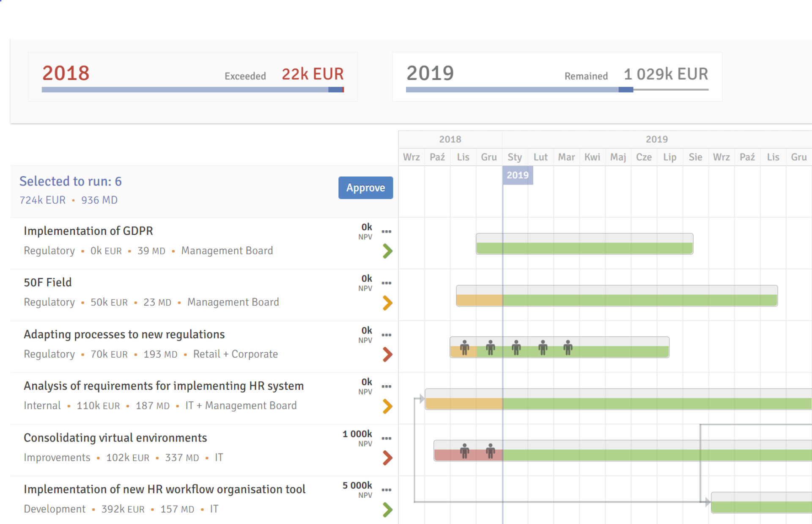The width and height of the screenshot is (812, 524).
Task: Click '1 029k EUR' remained amount
Action: tap(666, 74)
